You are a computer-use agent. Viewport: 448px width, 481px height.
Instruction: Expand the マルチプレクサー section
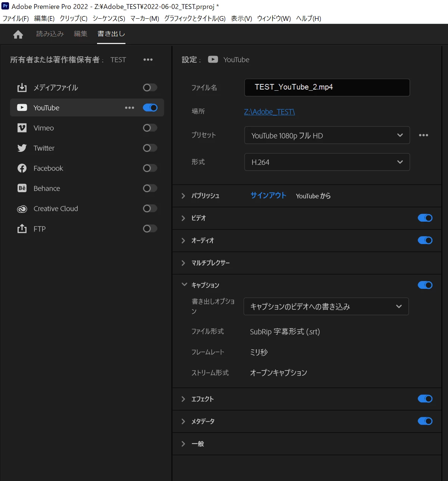pyautogui.click(x=183, y=263)
